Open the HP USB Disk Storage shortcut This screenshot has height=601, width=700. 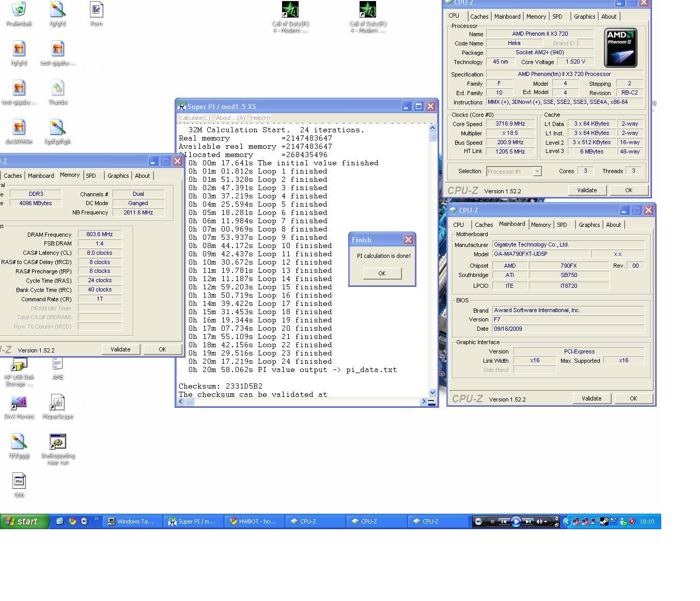[x=19, y=364]
